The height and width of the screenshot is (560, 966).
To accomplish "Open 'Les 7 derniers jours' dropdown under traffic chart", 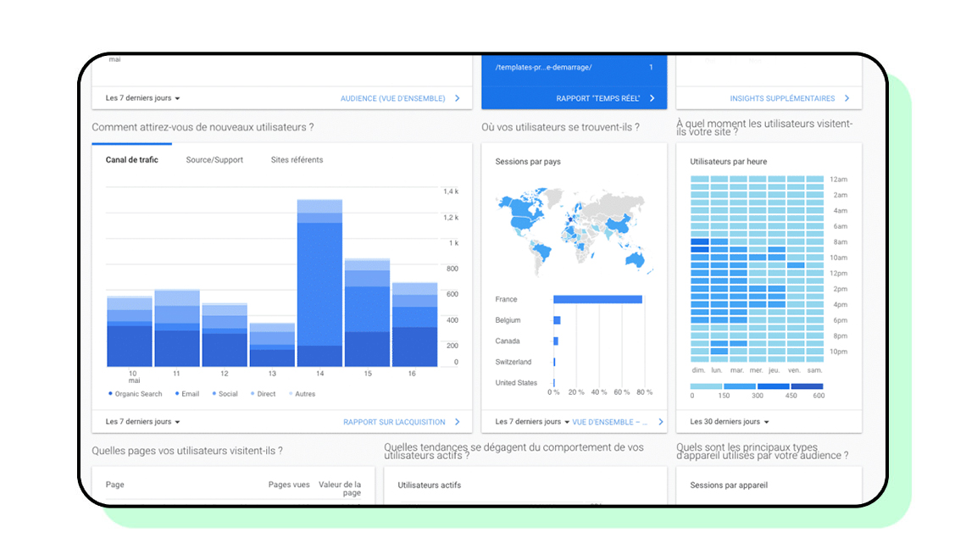I will tap(142, 422).
